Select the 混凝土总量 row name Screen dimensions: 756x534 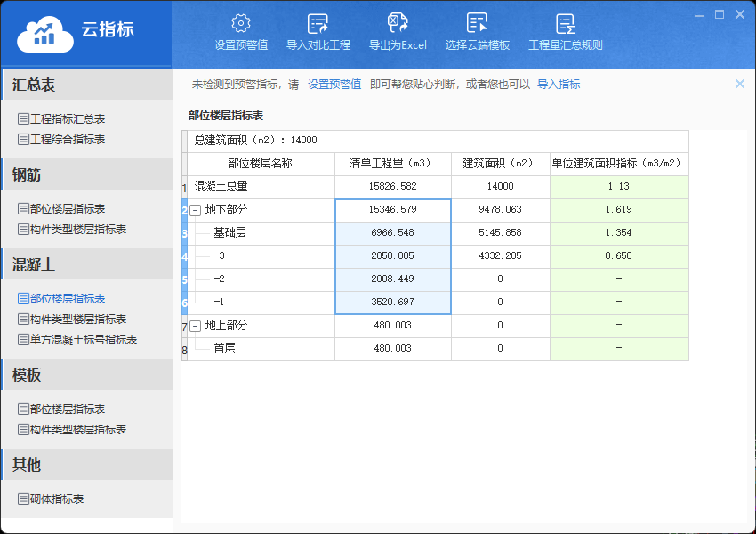coord(221,186)
